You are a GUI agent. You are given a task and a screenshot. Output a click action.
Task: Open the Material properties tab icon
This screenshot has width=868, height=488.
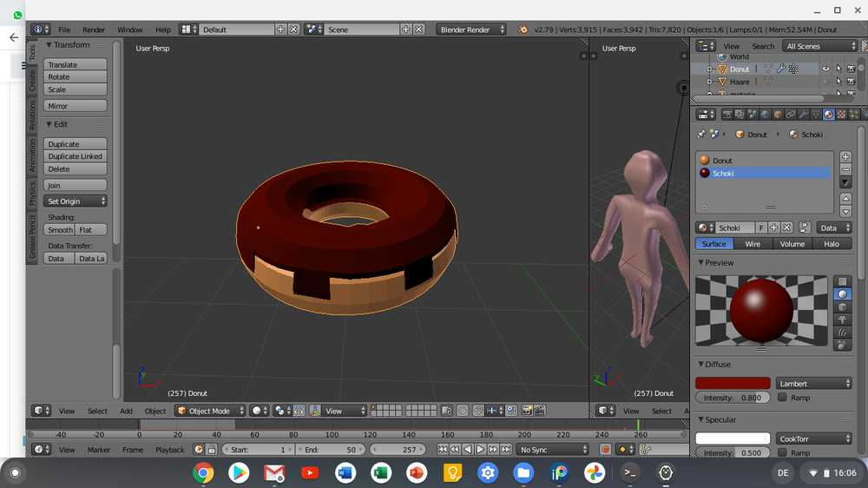pyautogui.click(x=829, y=114)
